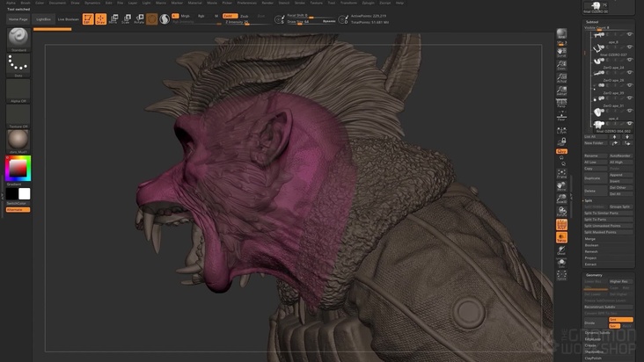Image resolution: width=644 pixels, height=362 pixels.
Task: Toggle Transparency (Transp) button
Action: (x=561, y=237)
